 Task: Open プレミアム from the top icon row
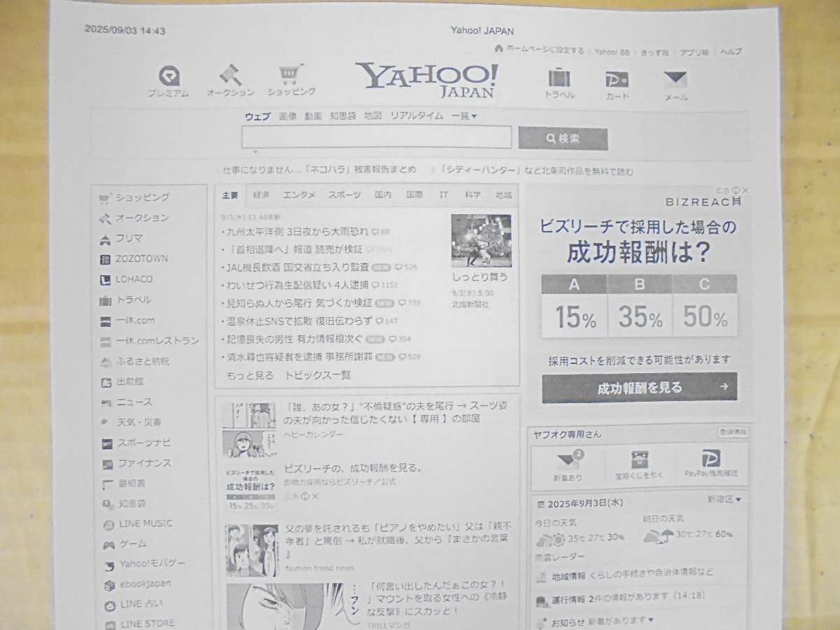(x=167, y=77)
